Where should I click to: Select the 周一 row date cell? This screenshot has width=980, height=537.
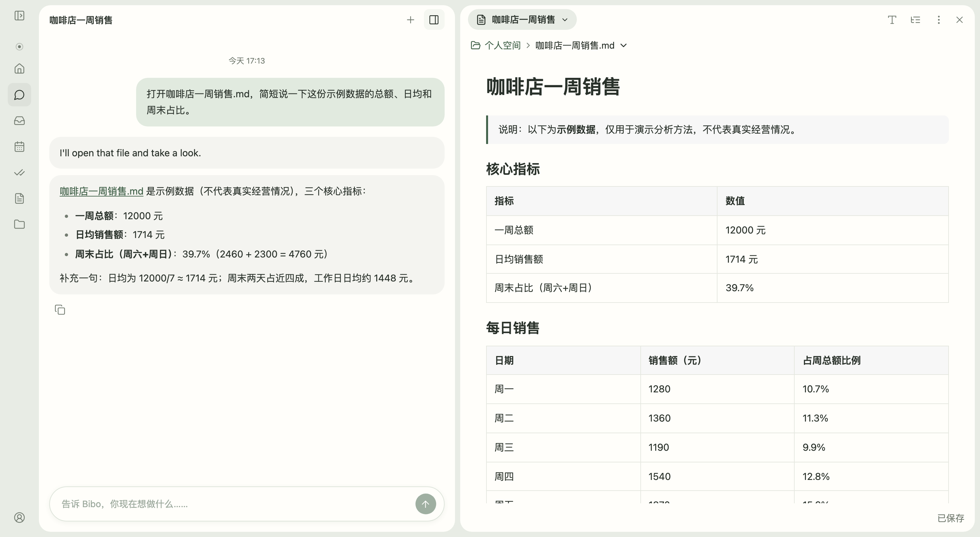point(564,389)
